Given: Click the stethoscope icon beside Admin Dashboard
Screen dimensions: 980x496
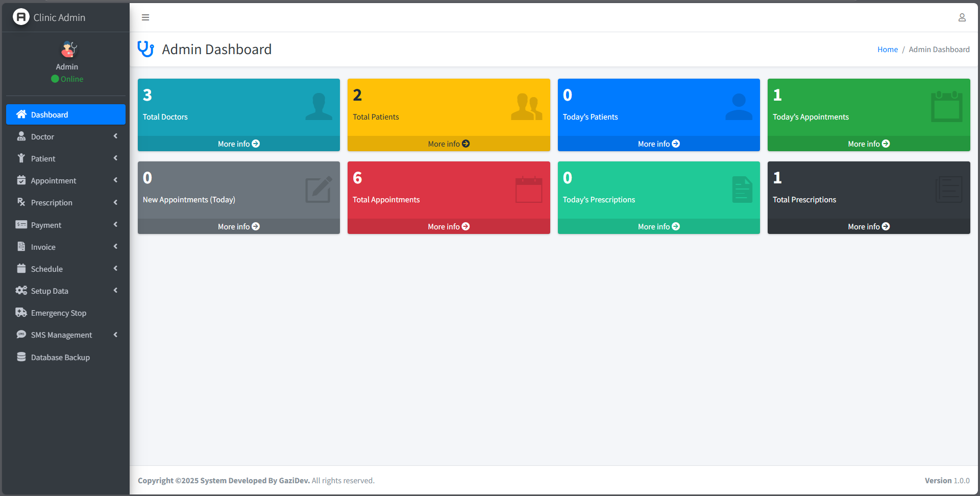Looking at the screenshot, I should pyautogui.click(x=146, y=49).
